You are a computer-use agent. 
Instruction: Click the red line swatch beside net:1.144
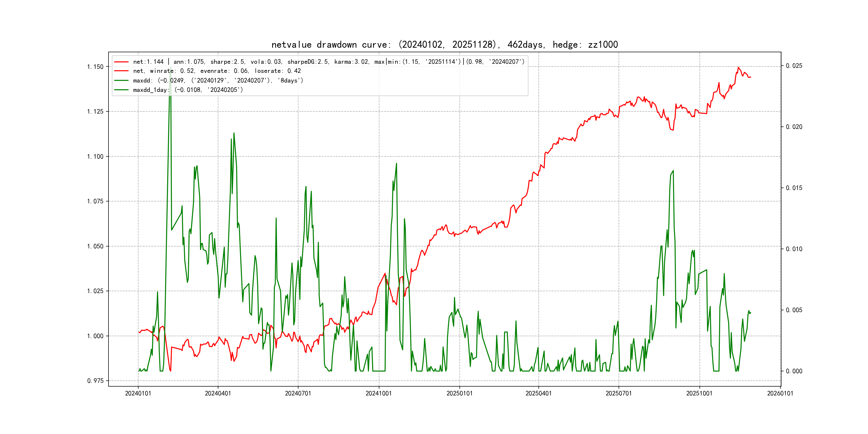pyautogui.click(x=121, y=62)
